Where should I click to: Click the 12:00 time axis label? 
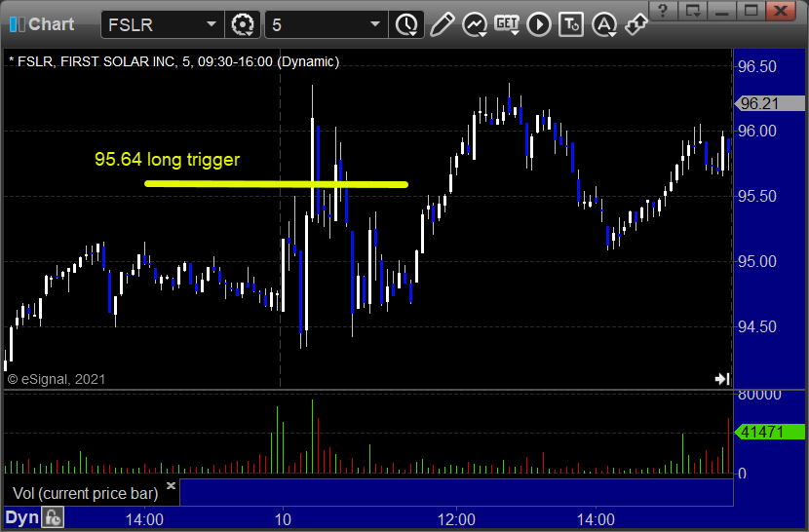tap(456, 519)
